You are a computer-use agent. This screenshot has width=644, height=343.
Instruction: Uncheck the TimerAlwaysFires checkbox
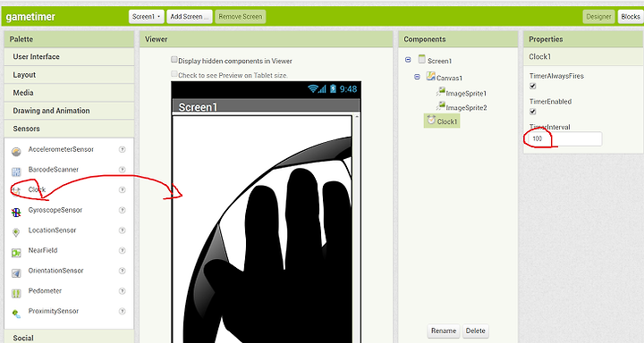point(533,86)
